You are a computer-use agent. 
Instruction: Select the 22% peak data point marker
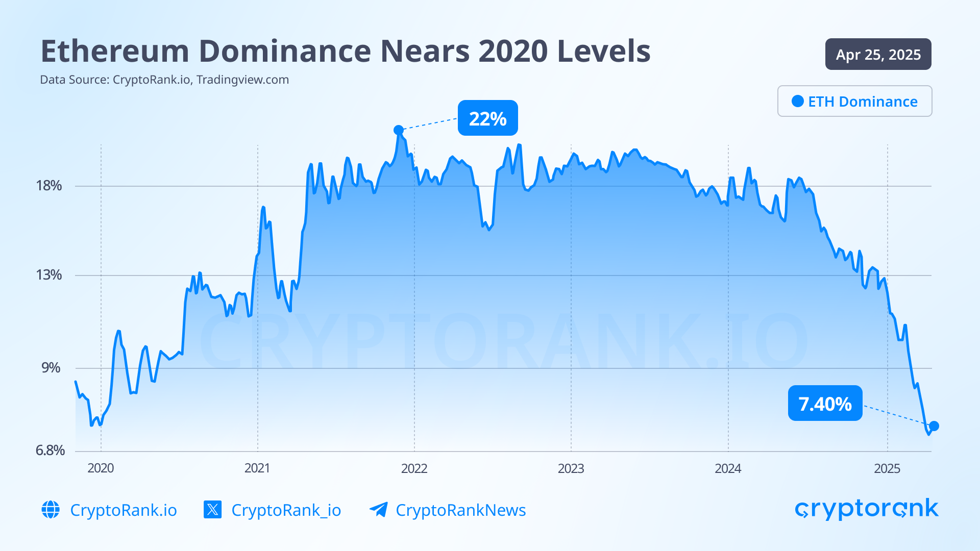pos(399,130)
